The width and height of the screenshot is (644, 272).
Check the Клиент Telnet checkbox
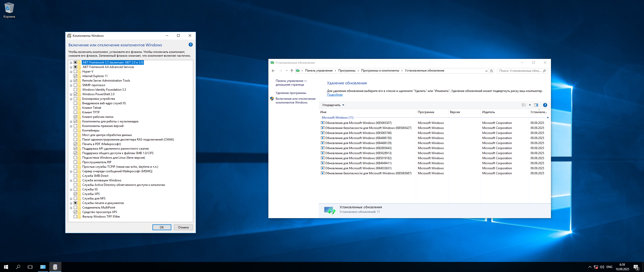point(75,108)
